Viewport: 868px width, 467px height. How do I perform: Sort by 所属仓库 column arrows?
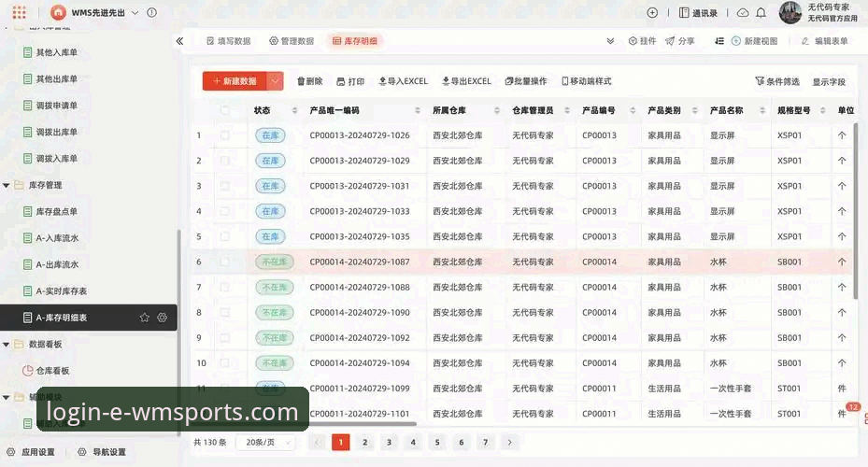tap(497, 110)
